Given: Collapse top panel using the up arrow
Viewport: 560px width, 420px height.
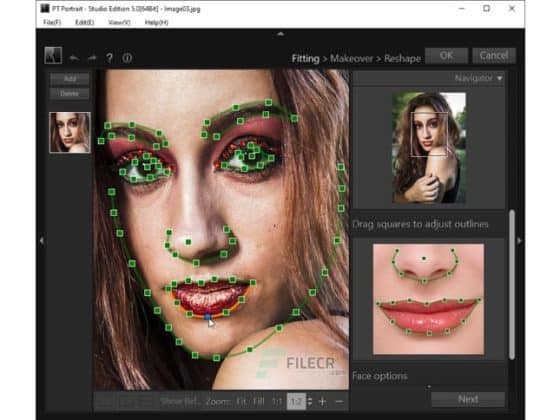Looking at the screenshot, I should point(281,34).
